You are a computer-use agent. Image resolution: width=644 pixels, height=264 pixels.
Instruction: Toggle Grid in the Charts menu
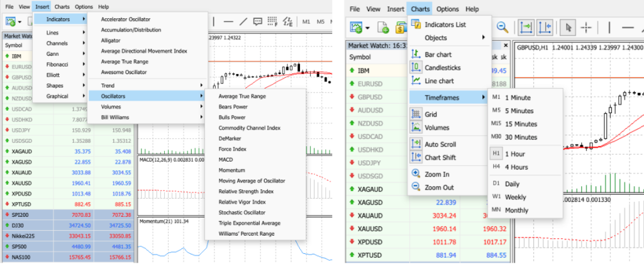coord(430,114)
